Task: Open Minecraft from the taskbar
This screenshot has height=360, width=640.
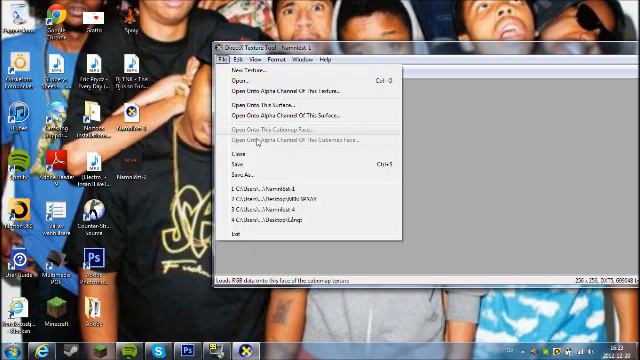Action: pos(100,351)
